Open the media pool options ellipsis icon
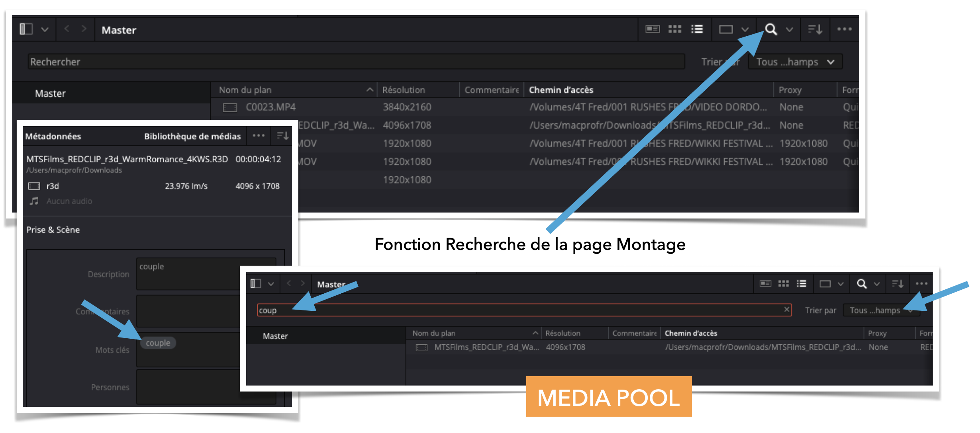This screenshot has height=433, width=980. 845,29
